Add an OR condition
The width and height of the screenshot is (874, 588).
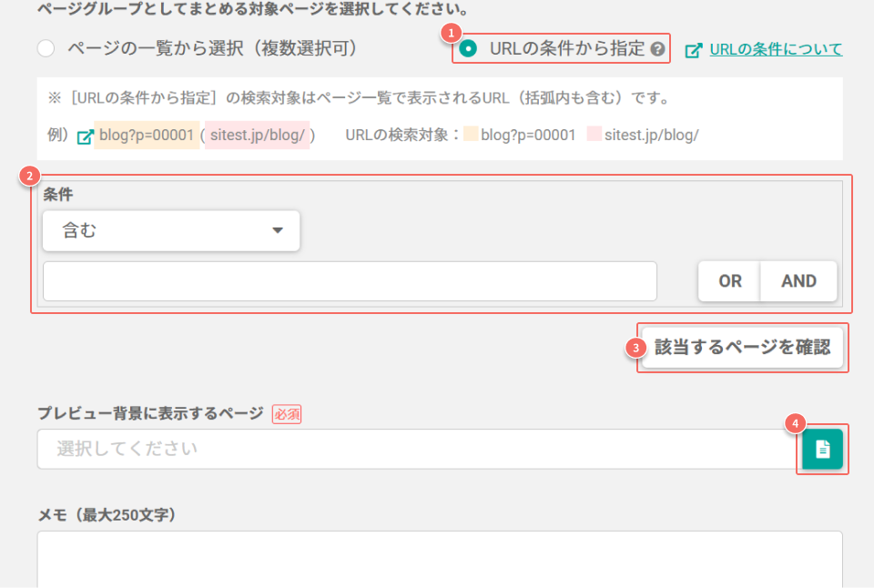[x=729, y=281]
